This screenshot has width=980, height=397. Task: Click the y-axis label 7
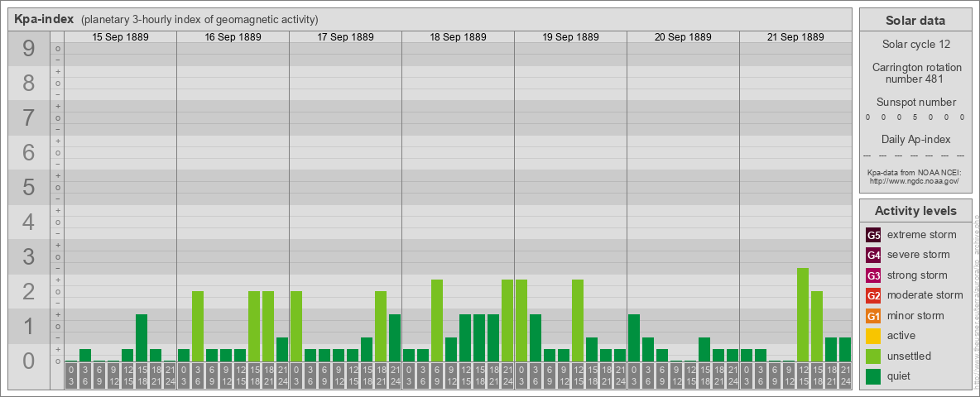coord(29,118)
